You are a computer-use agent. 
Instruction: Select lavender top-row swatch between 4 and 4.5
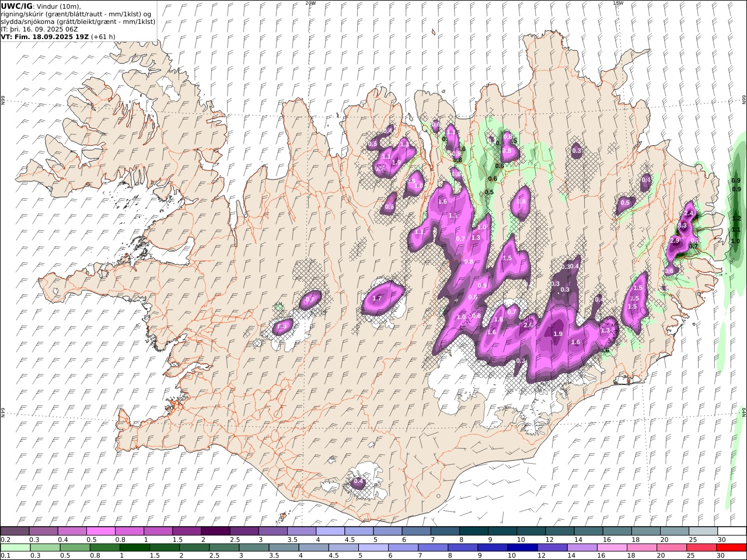click(x=330, y=531)
